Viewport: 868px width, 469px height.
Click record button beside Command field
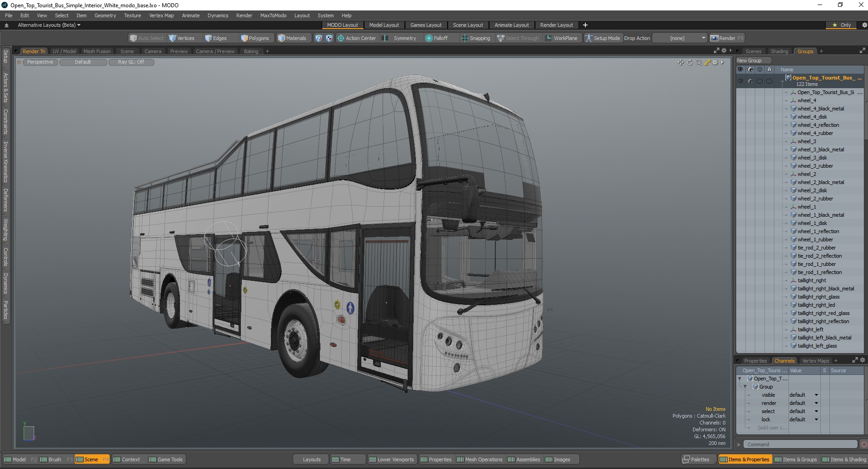click(863, 444)
